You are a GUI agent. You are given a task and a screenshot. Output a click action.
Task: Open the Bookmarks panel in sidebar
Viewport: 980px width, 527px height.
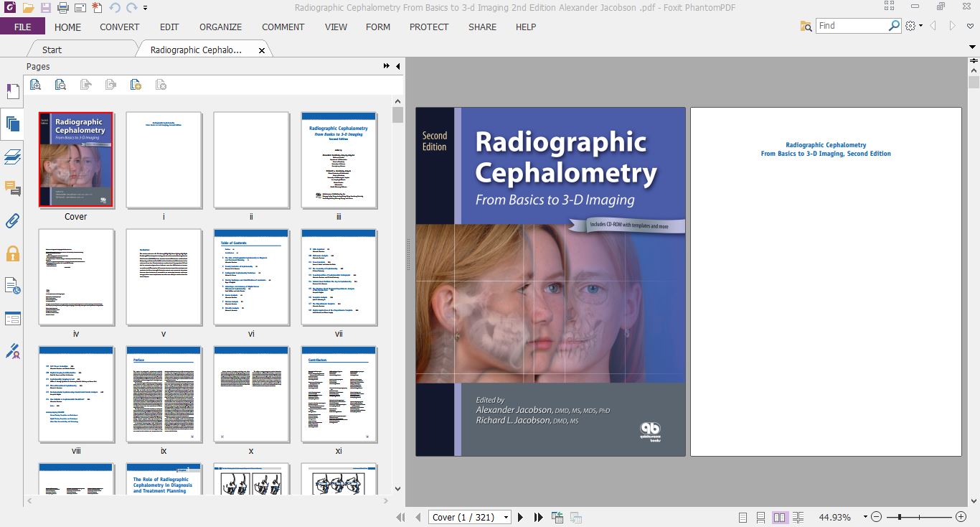(12, 92)
